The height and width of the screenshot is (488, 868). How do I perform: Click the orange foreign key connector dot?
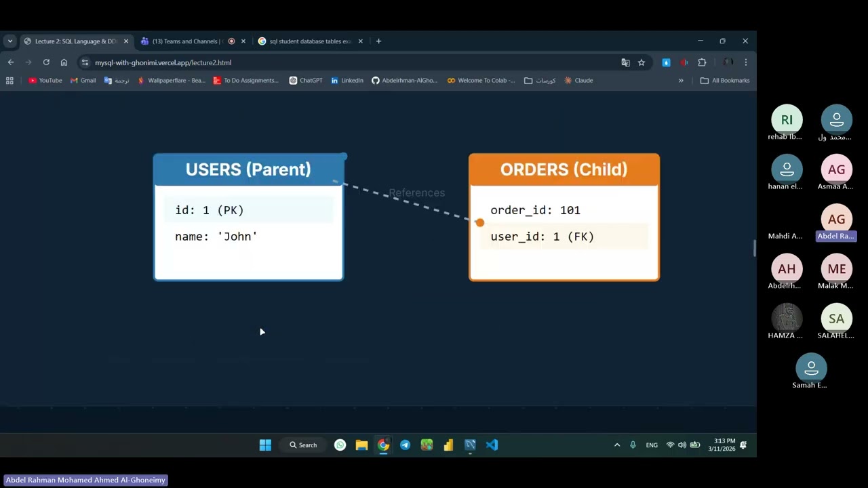pos(479,222)
